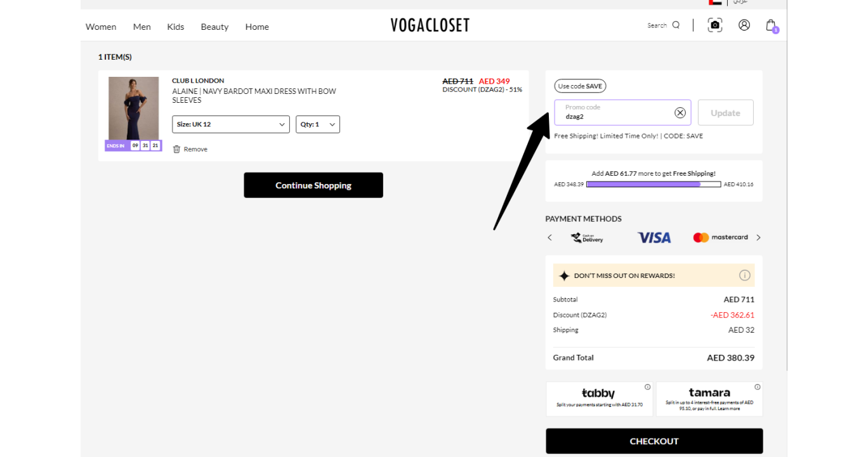Open the user account icon

[744, 25]
